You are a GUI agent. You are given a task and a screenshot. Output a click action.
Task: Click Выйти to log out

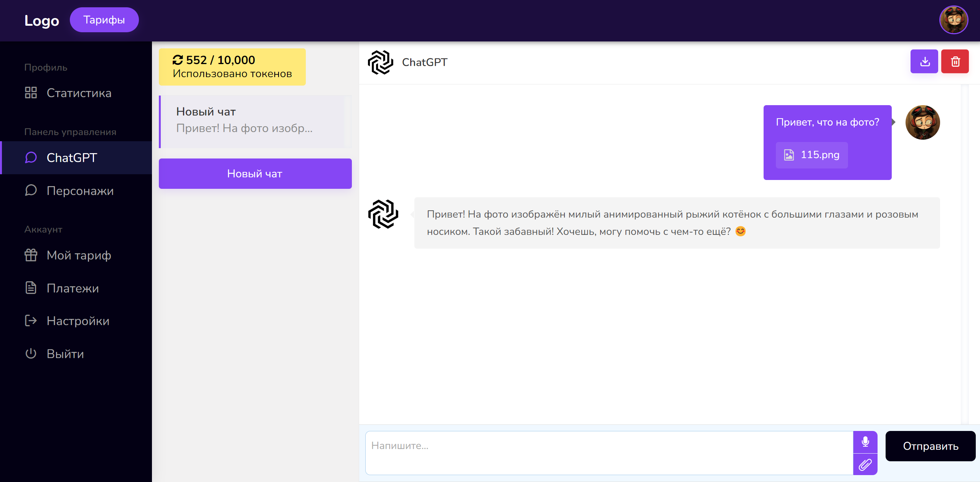coord(65,354)
